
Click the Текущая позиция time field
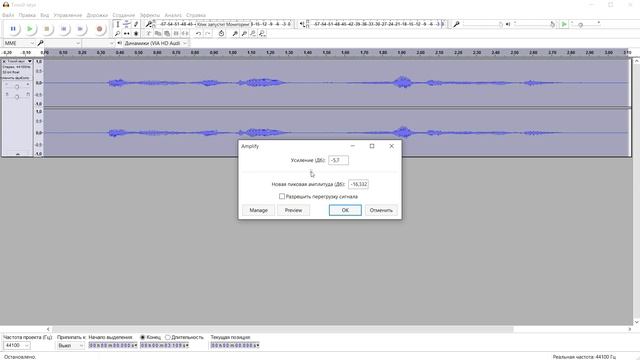(235, 345)
